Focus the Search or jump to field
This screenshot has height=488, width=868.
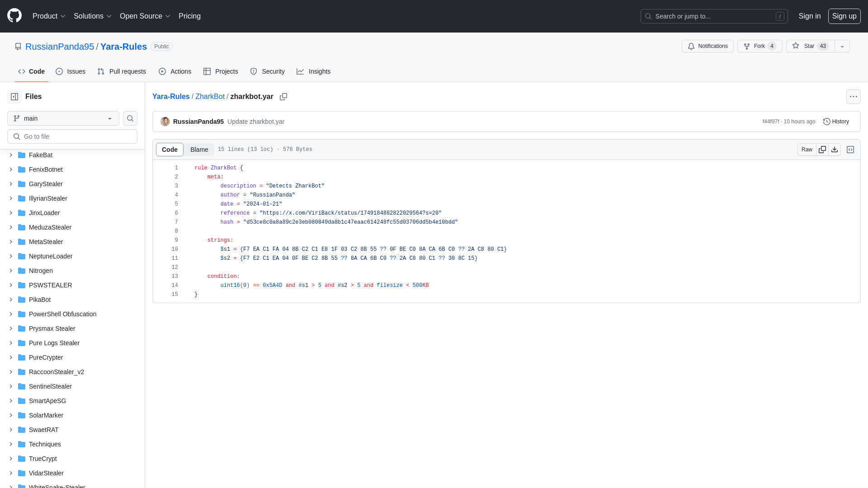pos(714,16)
